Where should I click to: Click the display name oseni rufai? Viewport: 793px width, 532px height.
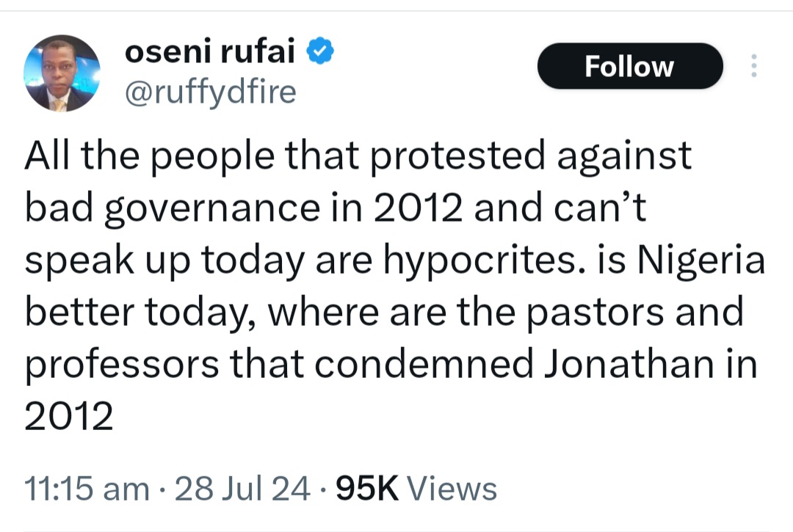tap(211, 51)
